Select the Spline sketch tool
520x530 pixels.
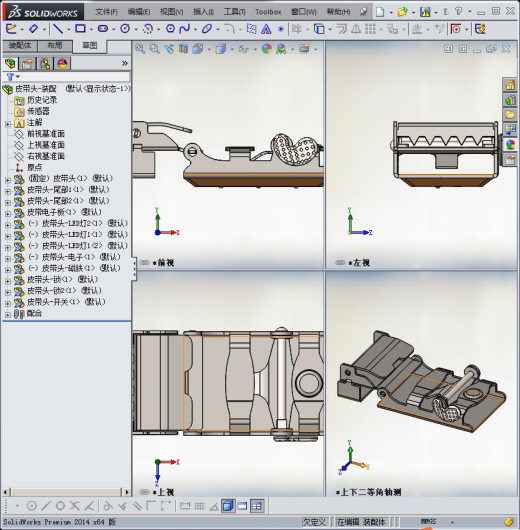pos(185,29)
